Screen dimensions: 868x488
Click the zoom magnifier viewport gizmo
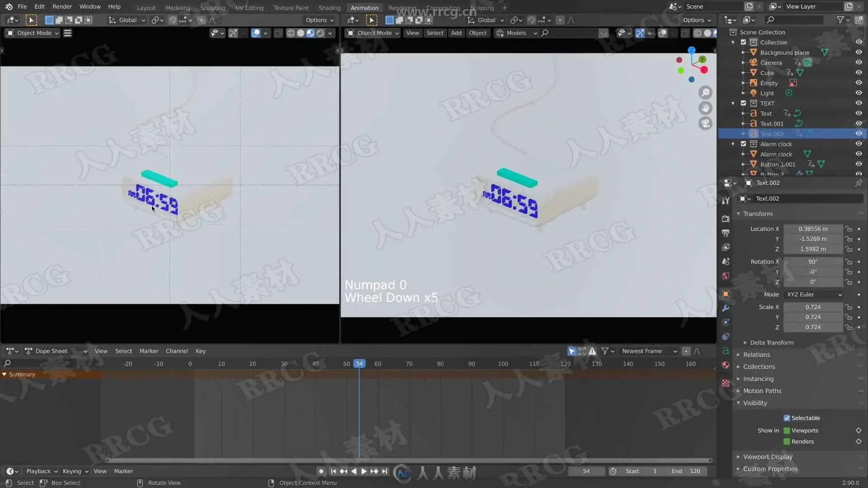point(705,93)
